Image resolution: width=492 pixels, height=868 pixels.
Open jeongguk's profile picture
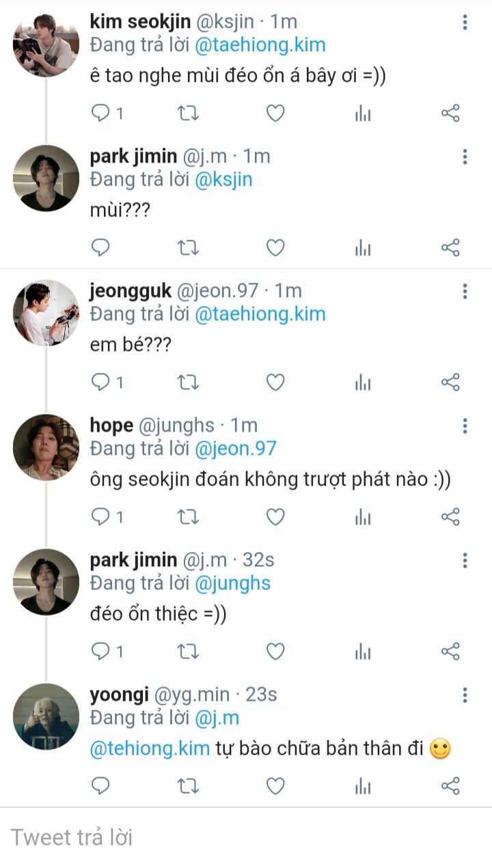tap(46, 313)
